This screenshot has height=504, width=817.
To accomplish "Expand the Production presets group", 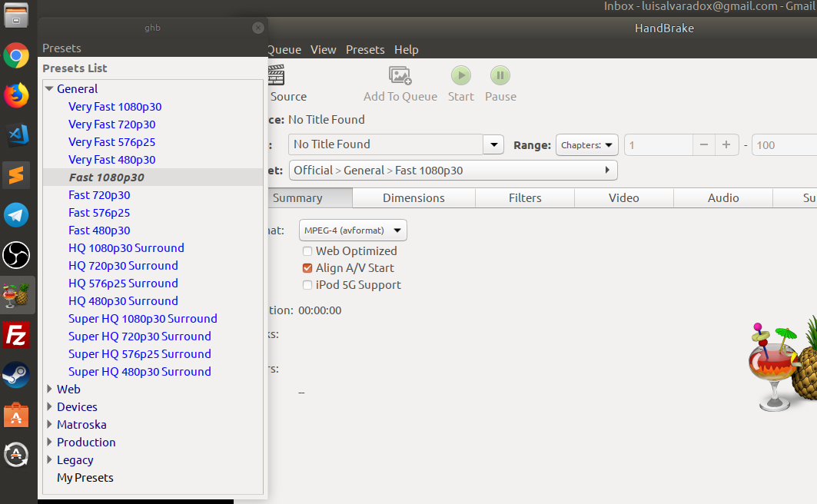I will (49, 442).
